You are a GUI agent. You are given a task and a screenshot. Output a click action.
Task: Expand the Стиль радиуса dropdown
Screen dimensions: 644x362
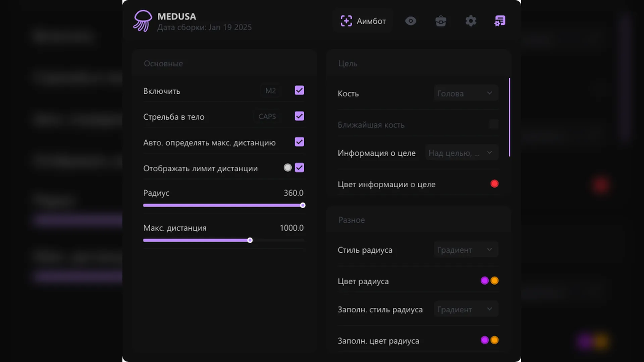(x=466, y=250)
